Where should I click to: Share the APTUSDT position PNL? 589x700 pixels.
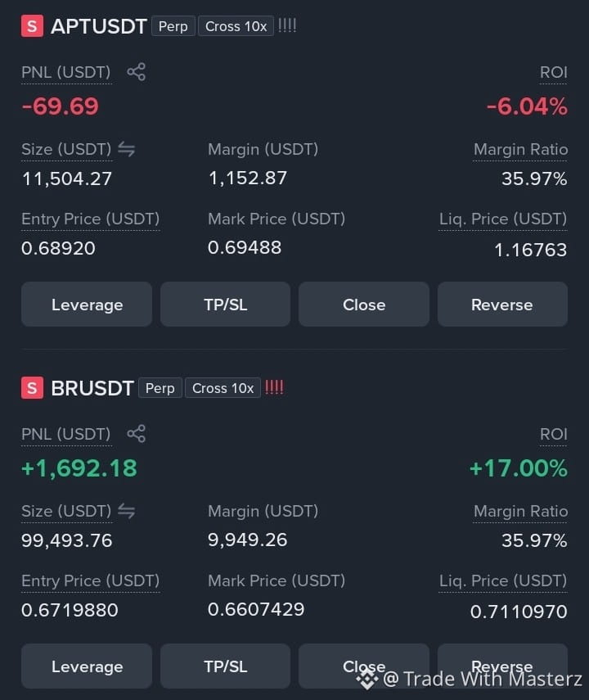coord(136,72)
